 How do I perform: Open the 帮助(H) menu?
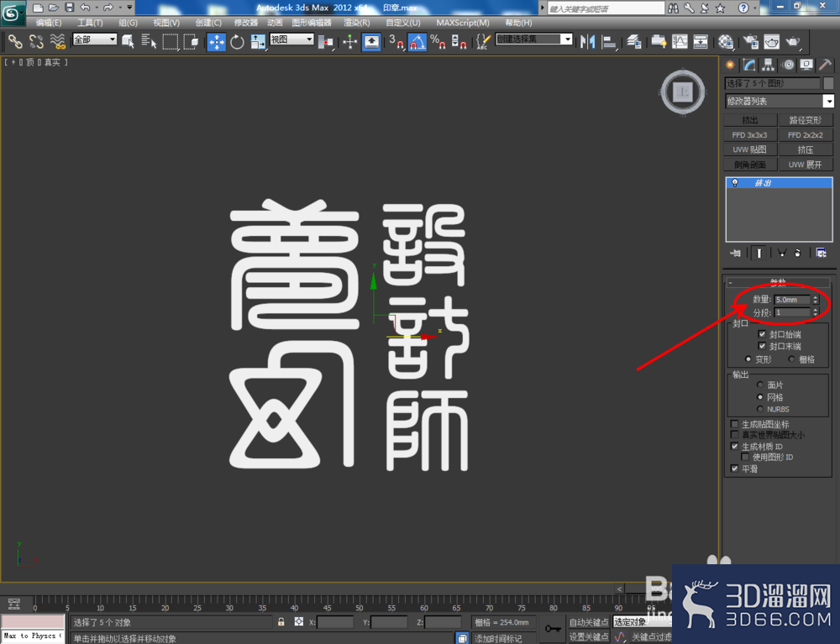pyautogui.click(x=518, y=23)
